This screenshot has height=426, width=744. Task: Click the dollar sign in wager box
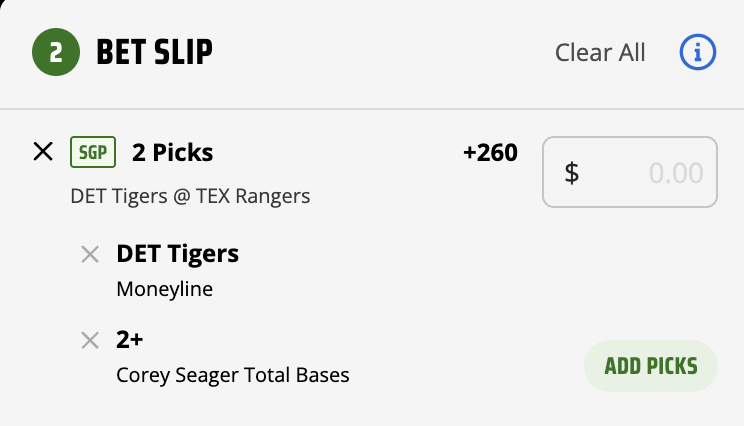572,173
